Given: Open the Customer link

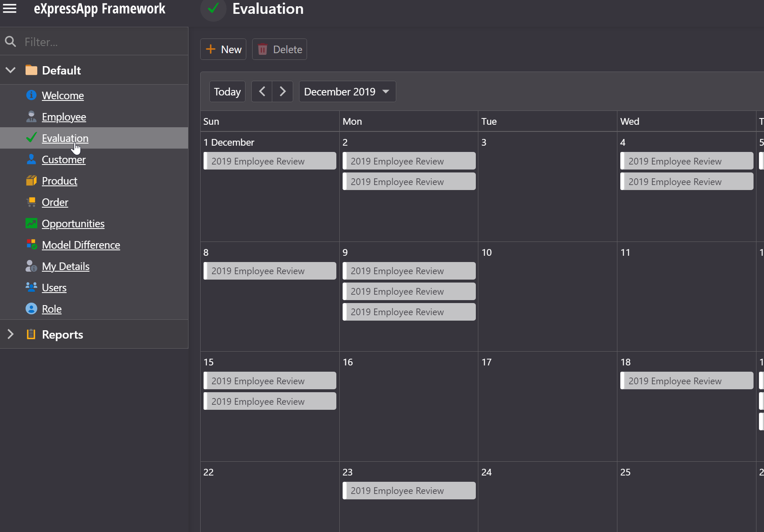Looking at the screenshot, I should (64, 159).
